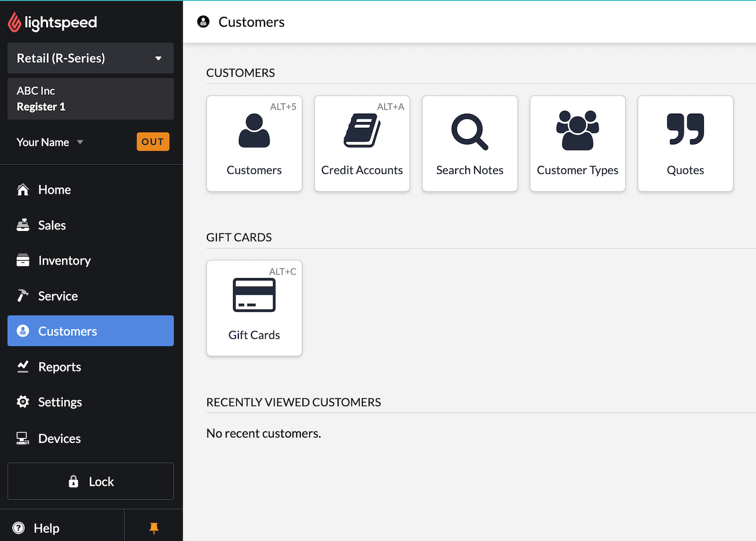Open the Customers tile with person icon
Viewport: 756px width, 541px height.
[254, 143]
